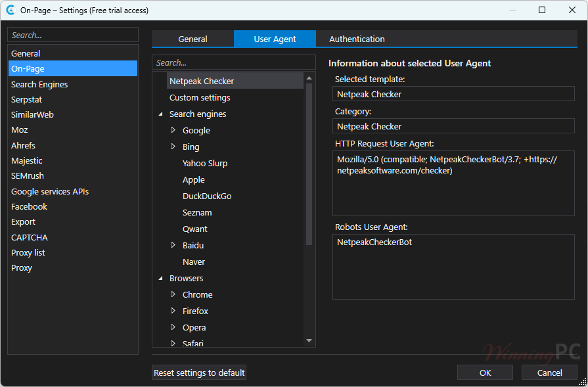Expand the Chrome browser node
588x387 pixels.
pyautogui.click(x=173, y=294)
